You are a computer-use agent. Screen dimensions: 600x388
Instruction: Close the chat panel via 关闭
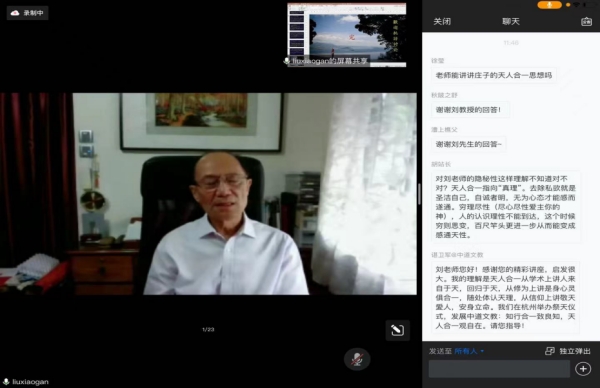tap(442, 21)
